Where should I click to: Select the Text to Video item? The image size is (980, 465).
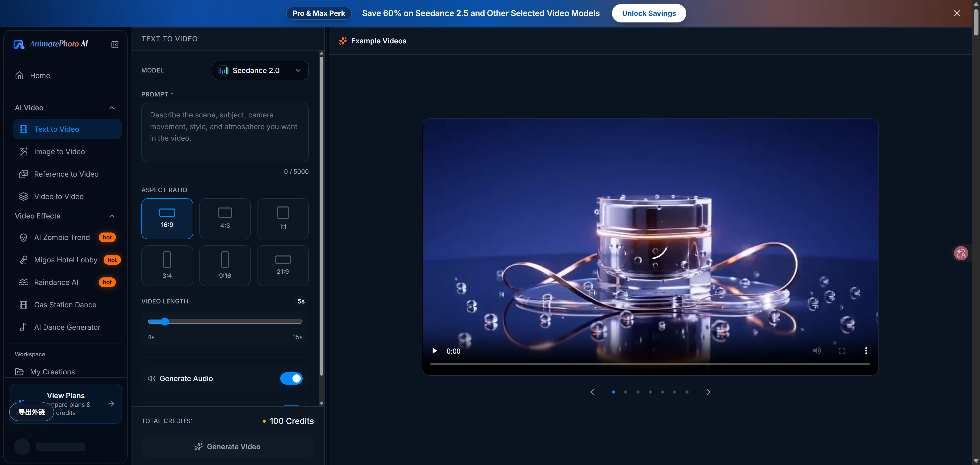[x=67, y=129]
